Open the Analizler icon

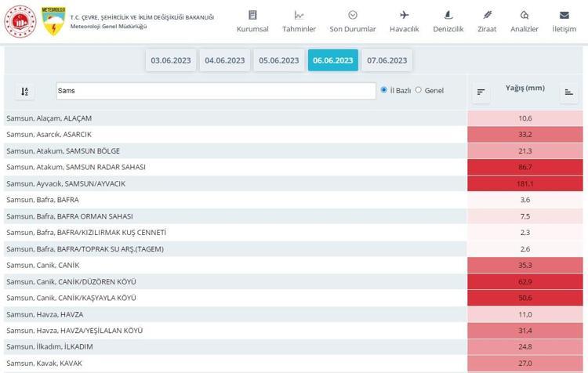point(524,15)
